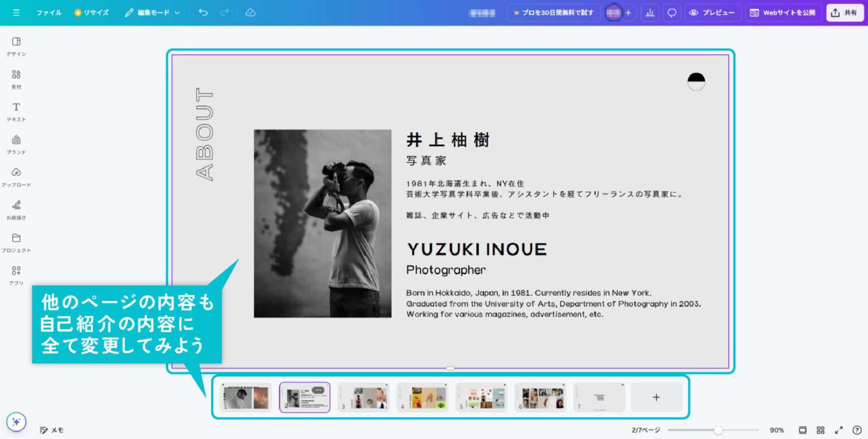The width and height of the screenshot is (868, 439).
Task: Open the hamburger main menu
Action: tap(16, 12)
